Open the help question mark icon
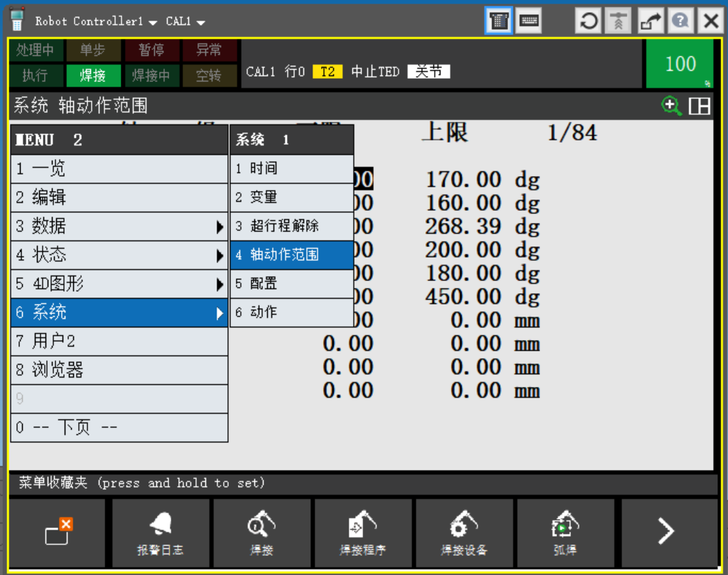 pyautogui.click(x=680, y=21)
